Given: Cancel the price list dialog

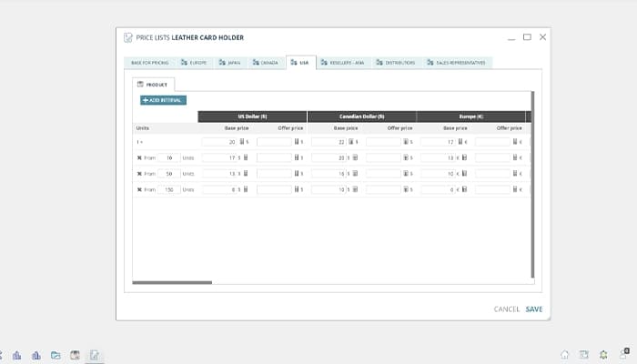Looking at the screenshot, I should [x=506, y=309].
